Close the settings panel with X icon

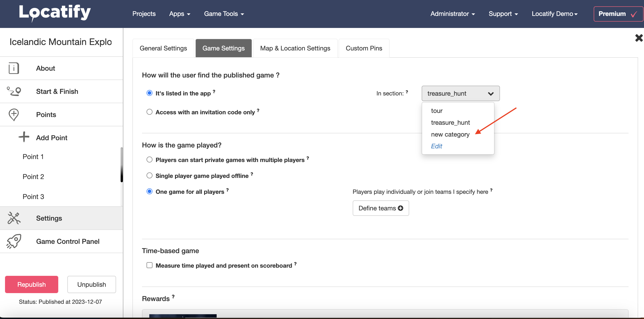tap(639, 38)
